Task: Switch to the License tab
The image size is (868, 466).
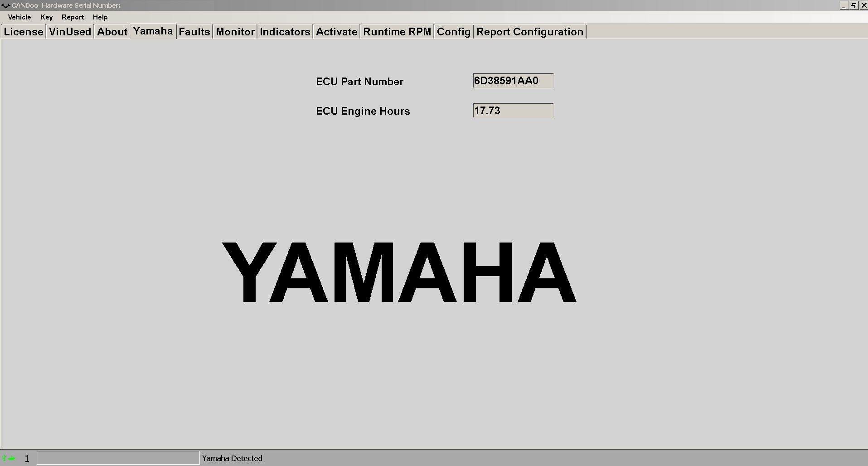Action: click(x=24, y=32)
